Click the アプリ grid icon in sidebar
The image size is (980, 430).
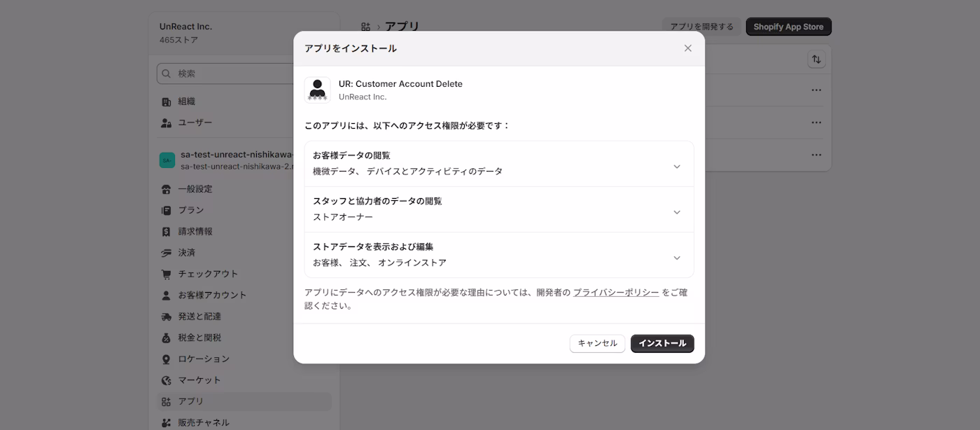point(166,401)
